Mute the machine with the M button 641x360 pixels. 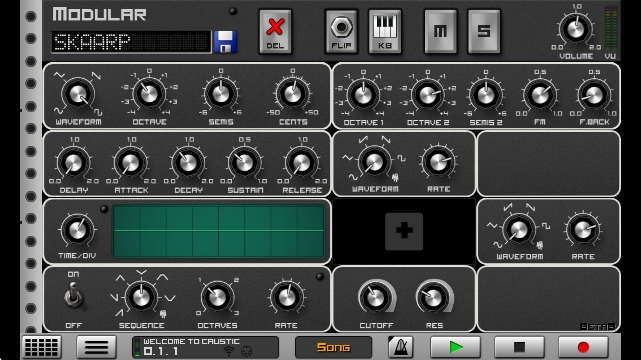click(x=440, y=32)
